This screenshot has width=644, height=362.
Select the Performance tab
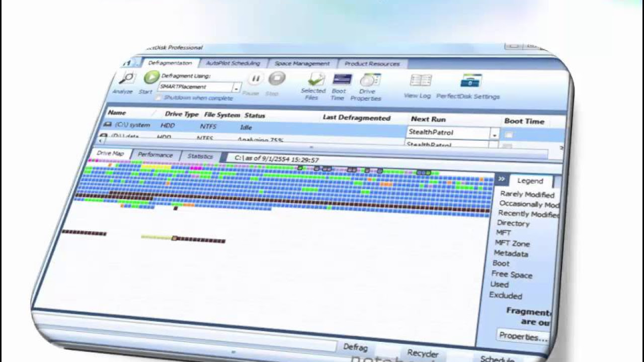(x=155, y=155)
